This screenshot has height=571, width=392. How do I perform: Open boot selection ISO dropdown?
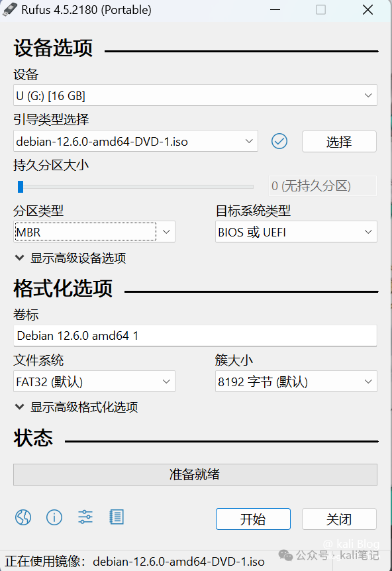[135, 141]
